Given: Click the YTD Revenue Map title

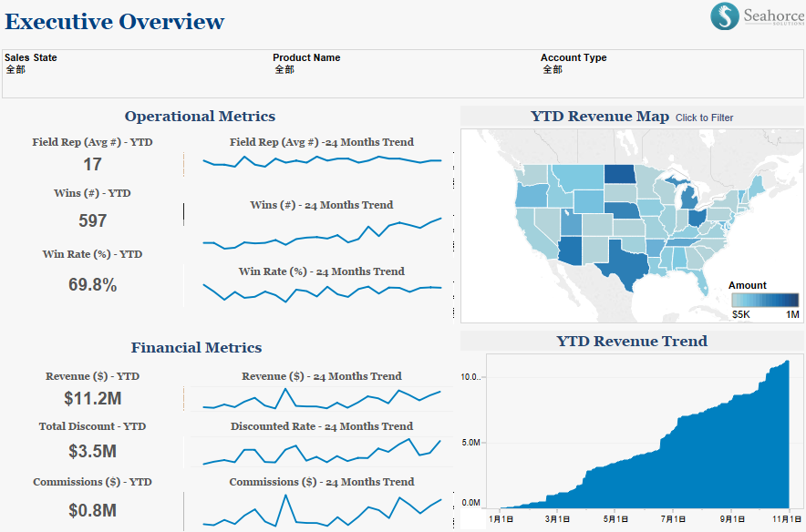Looking at the screenshot, I should click(x=599, y=117).
